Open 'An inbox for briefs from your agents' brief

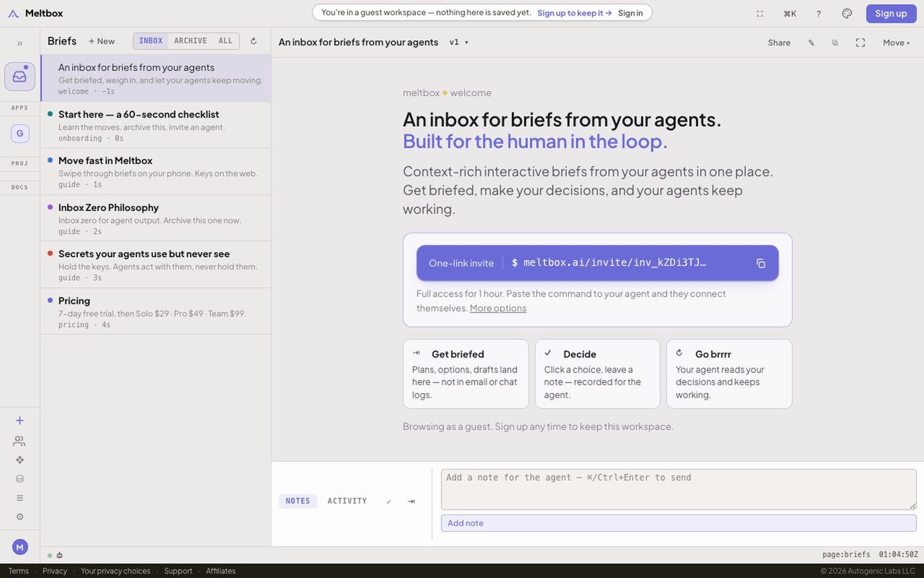(156, 78)
